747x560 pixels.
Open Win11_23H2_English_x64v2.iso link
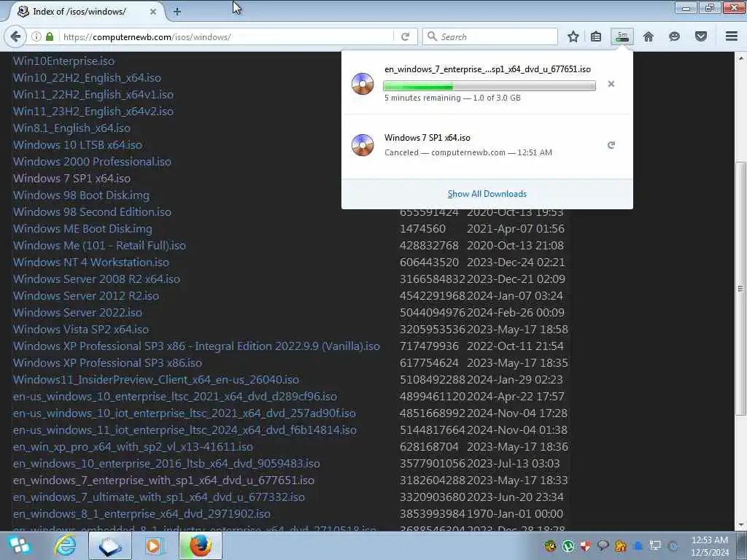click(x=93, y=111)
